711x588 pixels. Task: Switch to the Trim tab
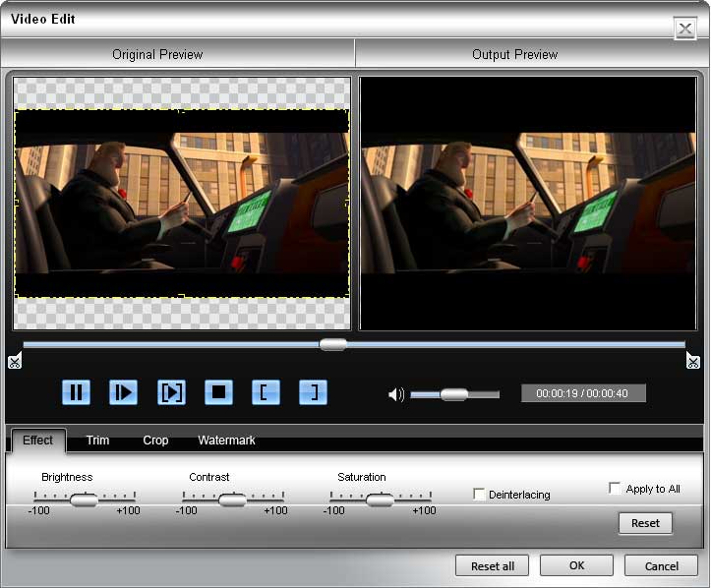click(x=97, y=441)
